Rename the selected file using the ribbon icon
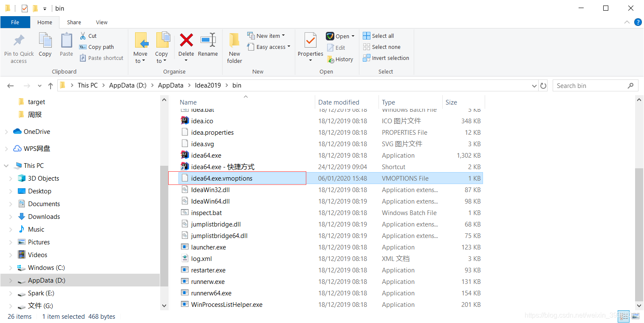644x323 pixels. point(208,47)
